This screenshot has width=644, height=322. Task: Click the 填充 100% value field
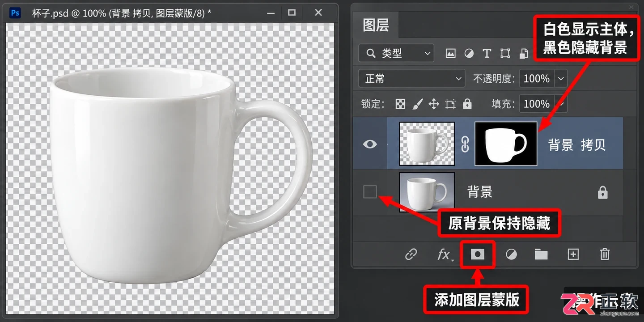537,104
